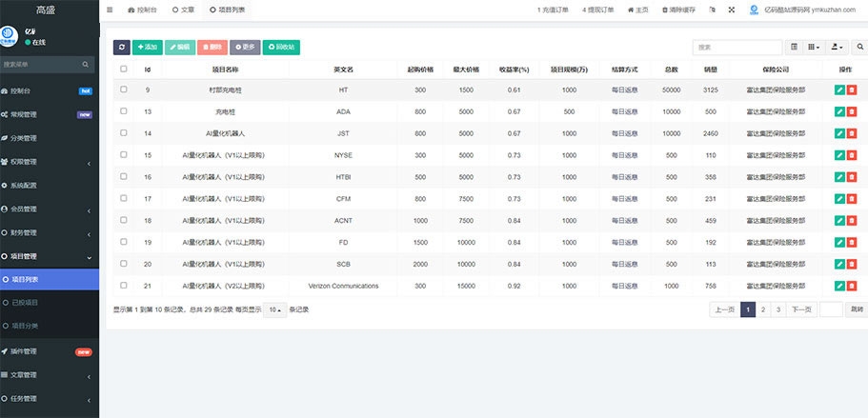868x418 pixels.
Task: Toggle the table view list icon
Action: (795, 46)
